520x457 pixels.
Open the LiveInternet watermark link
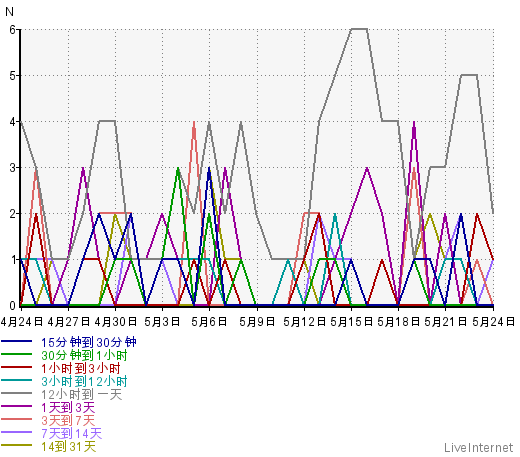478,447
